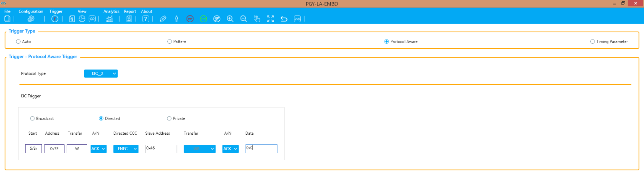Open the first ACK dropdown after Transfer W
The height and width of the screenshot is (180, 644).
99,149
